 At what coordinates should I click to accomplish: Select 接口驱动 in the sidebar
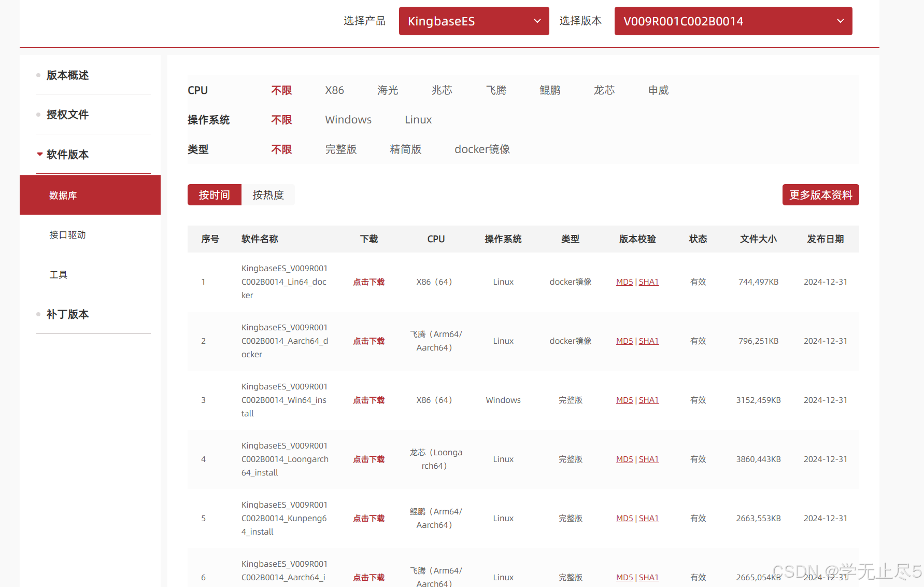click(67, 235)
